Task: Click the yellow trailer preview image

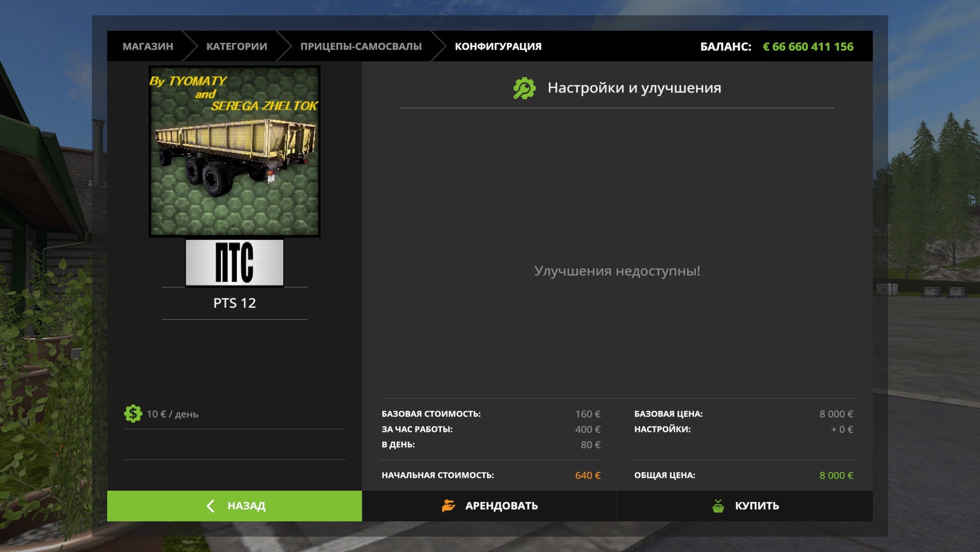Action: click(234, 151)
